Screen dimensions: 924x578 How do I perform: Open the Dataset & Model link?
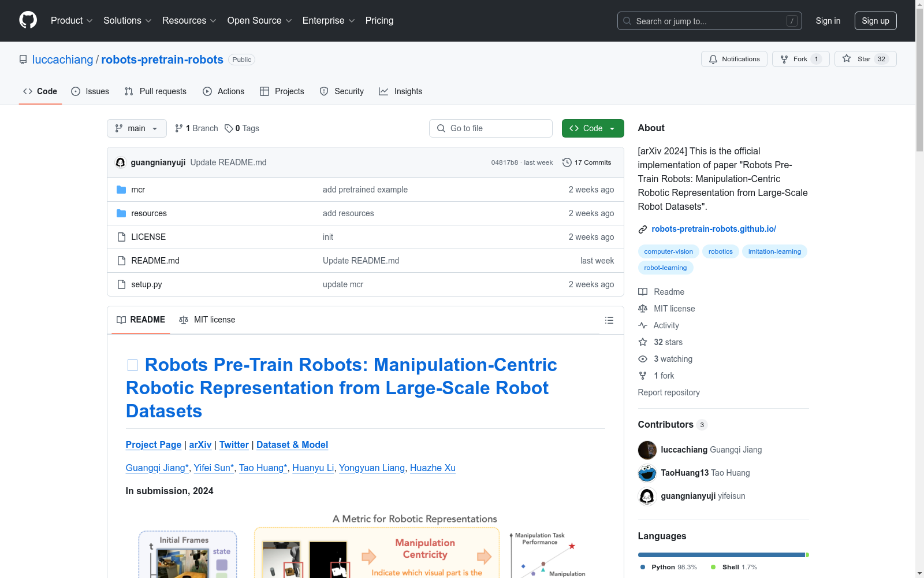tap(292, 444)
